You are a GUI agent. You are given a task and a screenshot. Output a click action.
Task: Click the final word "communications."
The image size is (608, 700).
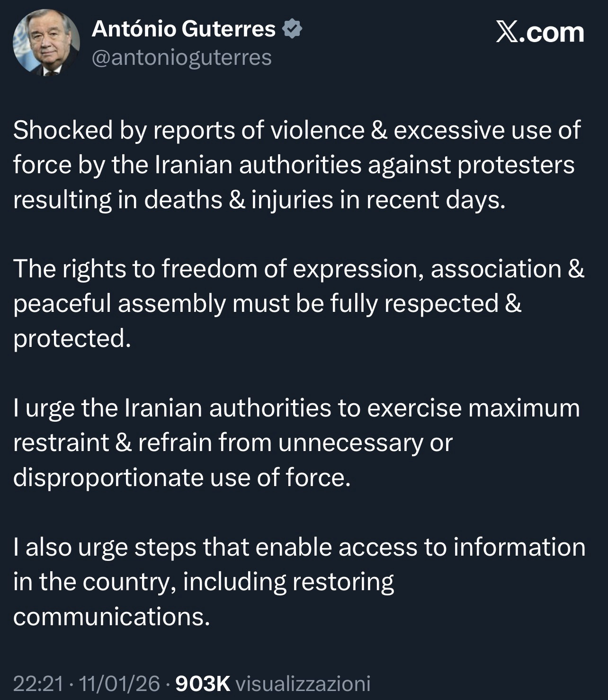click(112, 617)
